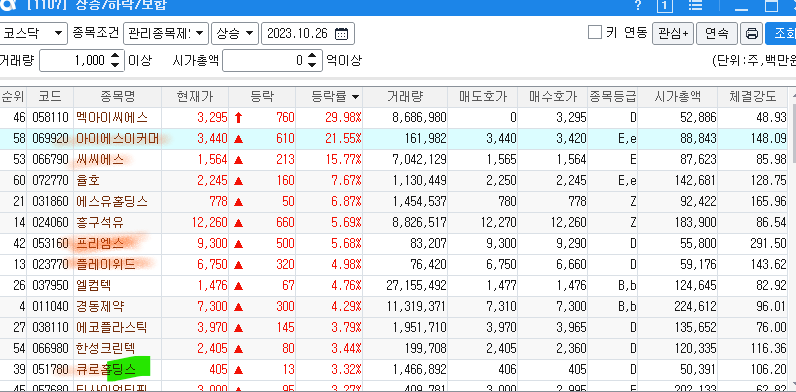This screenshot has height=392, width=796.
Task: Sort by the 체결강도 column header
Action: [752, 96]
